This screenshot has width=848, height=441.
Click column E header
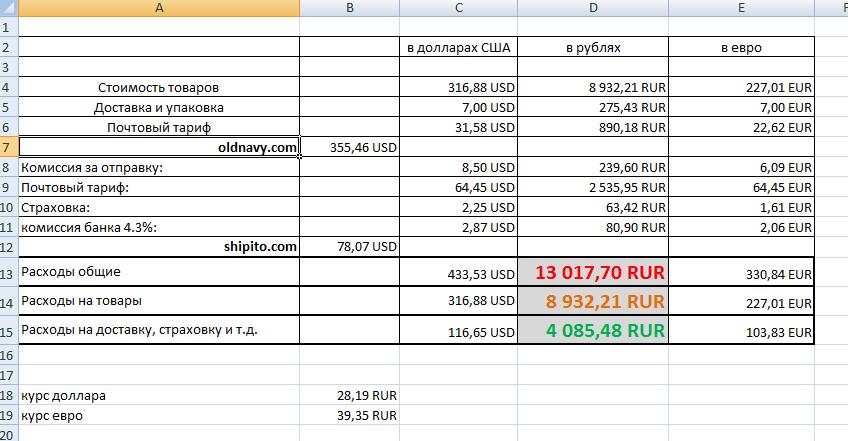741,8
